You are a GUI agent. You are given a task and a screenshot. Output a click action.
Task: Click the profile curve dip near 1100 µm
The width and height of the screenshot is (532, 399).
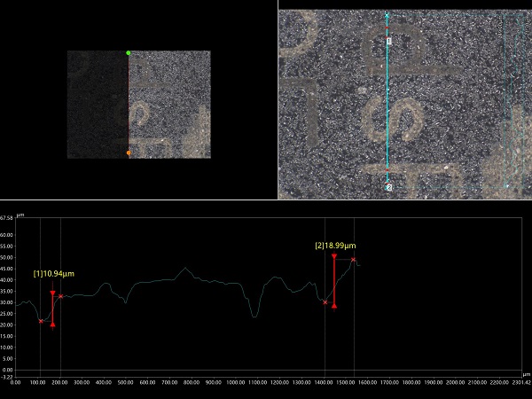click(254, 316)
